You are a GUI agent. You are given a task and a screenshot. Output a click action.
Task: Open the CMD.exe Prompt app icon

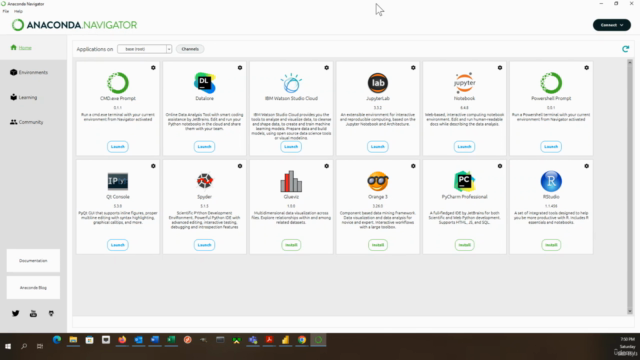(118, 83)
